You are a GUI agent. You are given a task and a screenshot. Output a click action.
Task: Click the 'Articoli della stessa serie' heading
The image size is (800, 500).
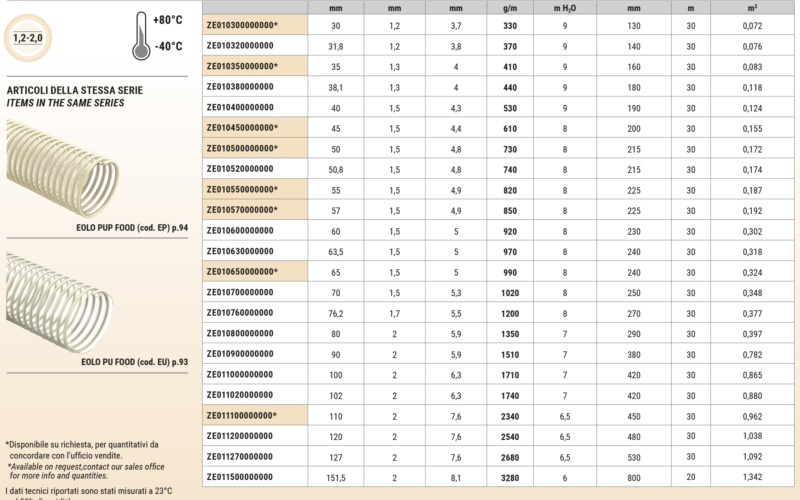74,90
